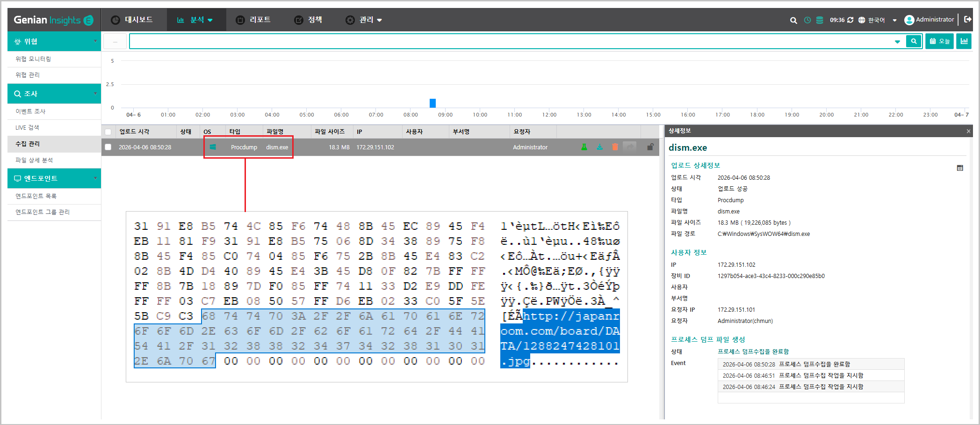
Task: Toggle the chart view button
Action: tap(964, 41)
